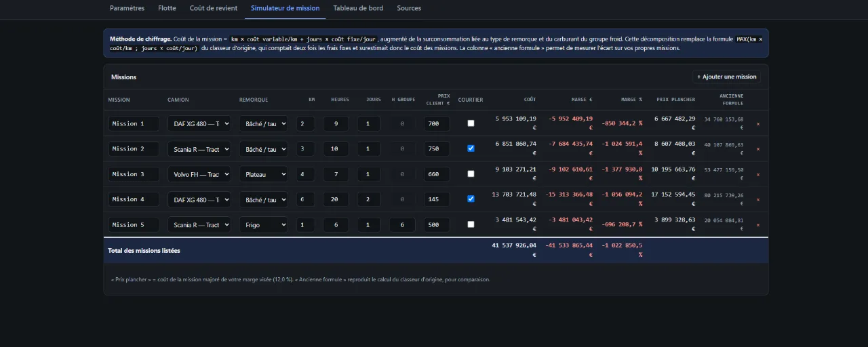Image resolution: width=868 pixels, height=347 pixels.
Task: Edit the Mission 2 name field
Action: [x=134, y=148]
